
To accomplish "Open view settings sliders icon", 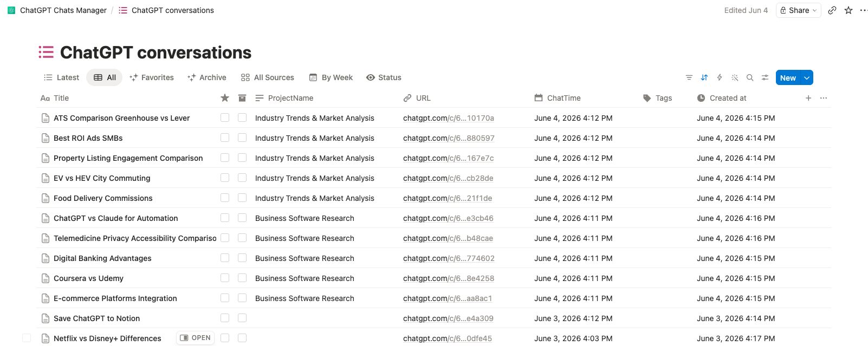I will [x=765, y=77].
